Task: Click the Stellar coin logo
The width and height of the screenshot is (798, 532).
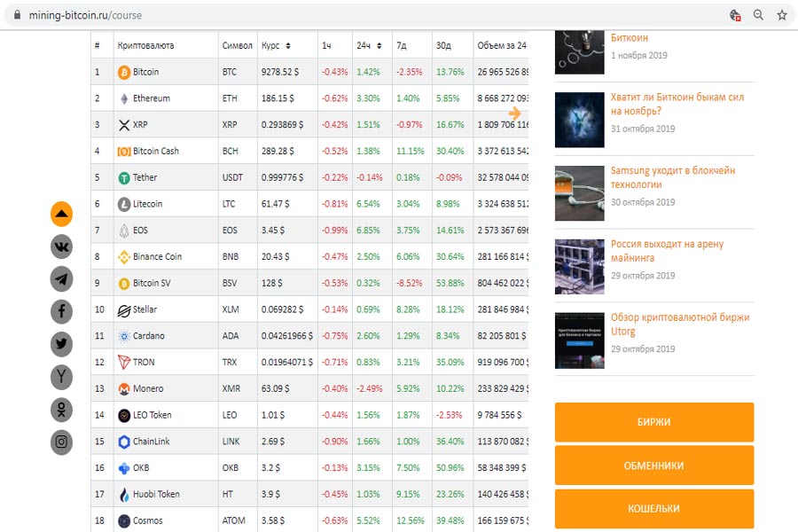Action: pyautogui.click(x=124, y=310)
